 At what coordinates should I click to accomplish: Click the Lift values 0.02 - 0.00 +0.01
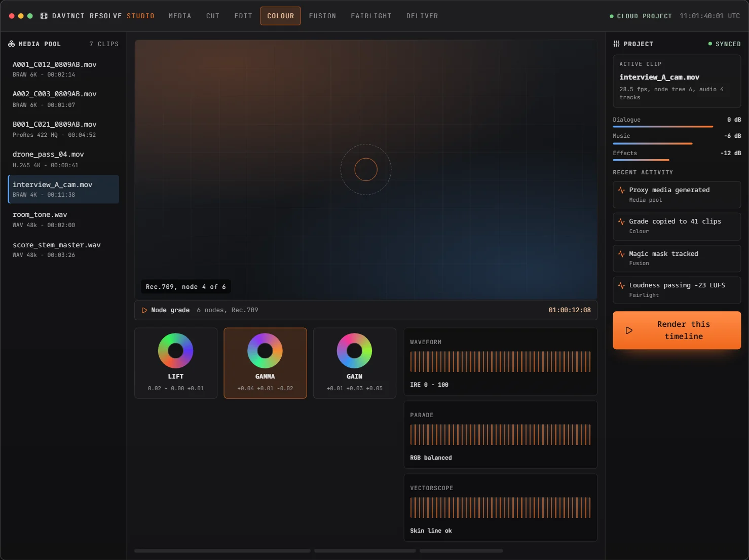click(x=176, y=389)
